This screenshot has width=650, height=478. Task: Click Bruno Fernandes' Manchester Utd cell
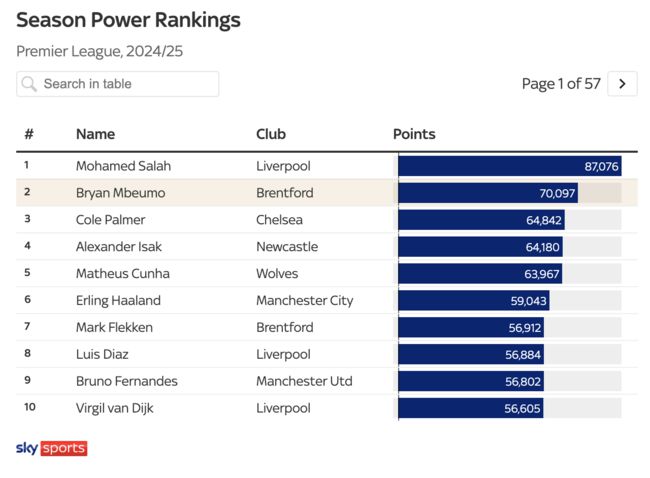point(304,382)
